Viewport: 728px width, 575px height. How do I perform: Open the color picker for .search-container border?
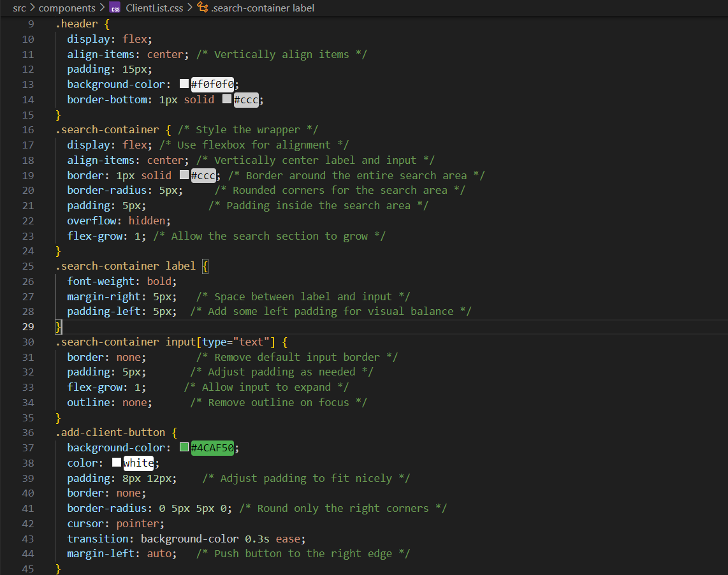(184, 175)
